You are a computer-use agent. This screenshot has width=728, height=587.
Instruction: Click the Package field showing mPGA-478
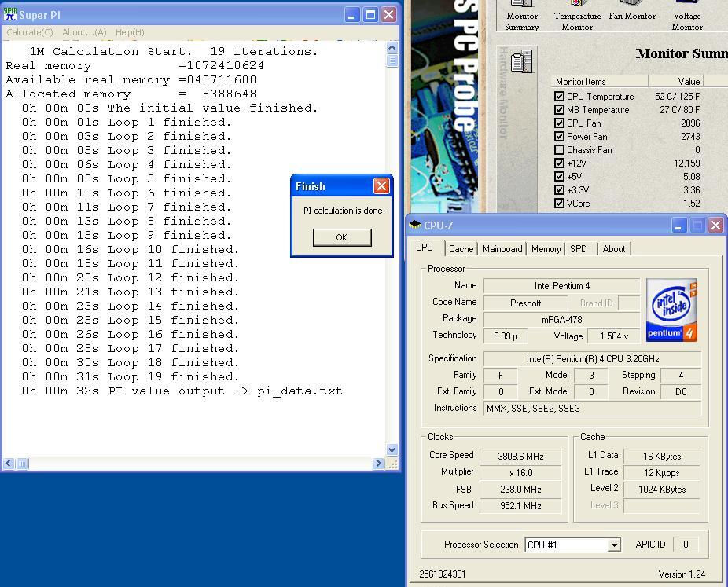(562, 319)
